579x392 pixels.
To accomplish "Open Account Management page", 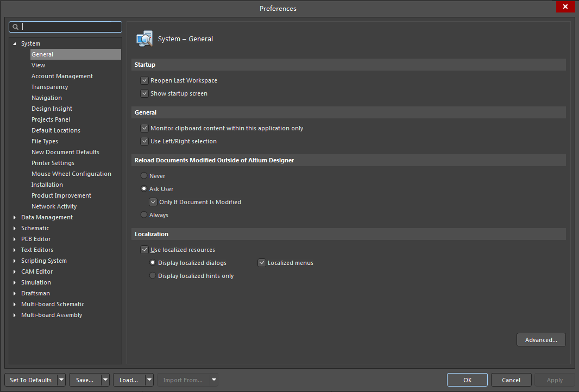I will coord(62,76).
